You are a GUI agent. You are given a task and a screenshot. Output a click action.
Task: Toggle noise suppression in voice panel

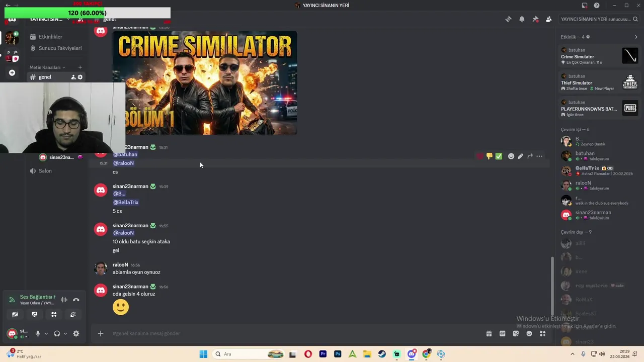(64, 300)
